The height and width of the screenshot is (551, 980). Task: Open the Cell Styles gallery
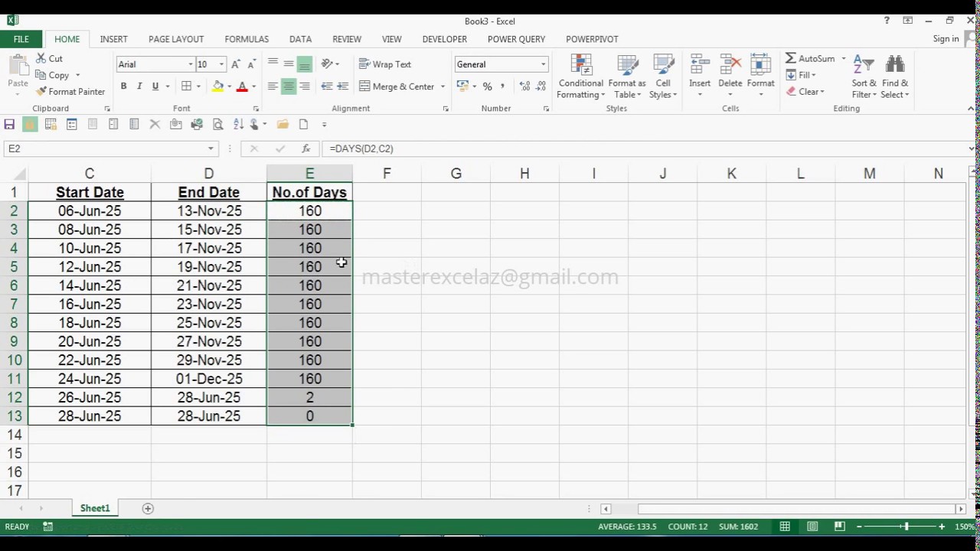(x=663, y=77)
